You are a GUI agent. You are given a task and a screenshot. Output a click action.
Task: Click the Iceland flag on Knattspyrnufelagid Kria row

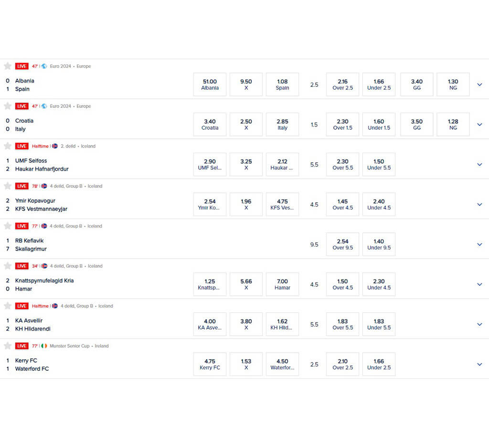click(44, 266)
